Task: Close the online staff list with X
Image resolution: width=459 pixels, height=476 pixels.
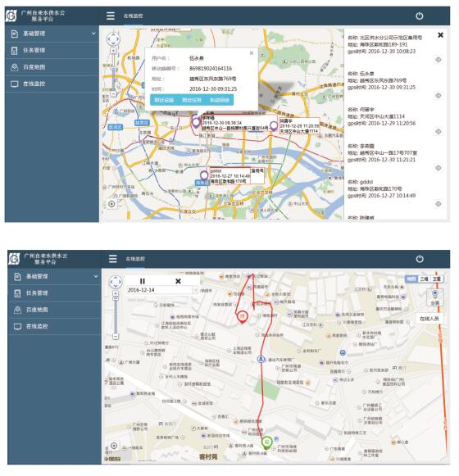Action: [x=440, y=35]
